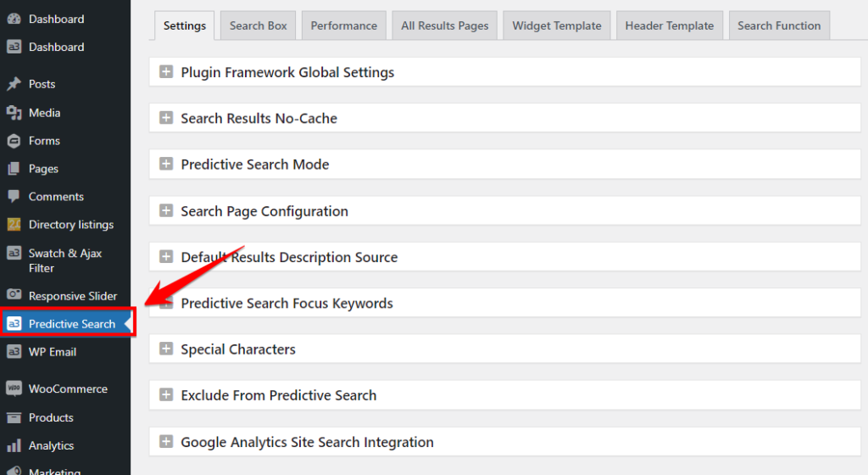Go to Forms menu label
868x475 pixels.
[44, 141]
